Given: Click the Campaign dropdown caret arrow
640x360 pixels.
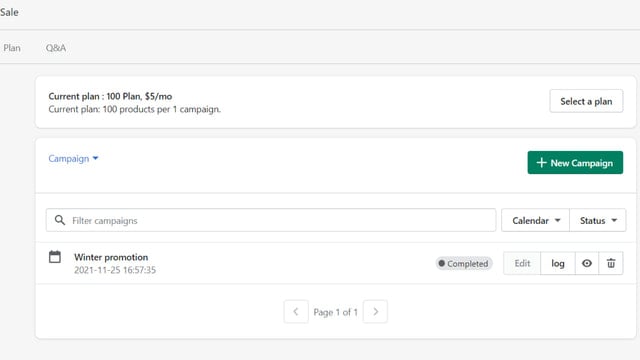Looking at the screenshot, I should [x=96, y=158].
